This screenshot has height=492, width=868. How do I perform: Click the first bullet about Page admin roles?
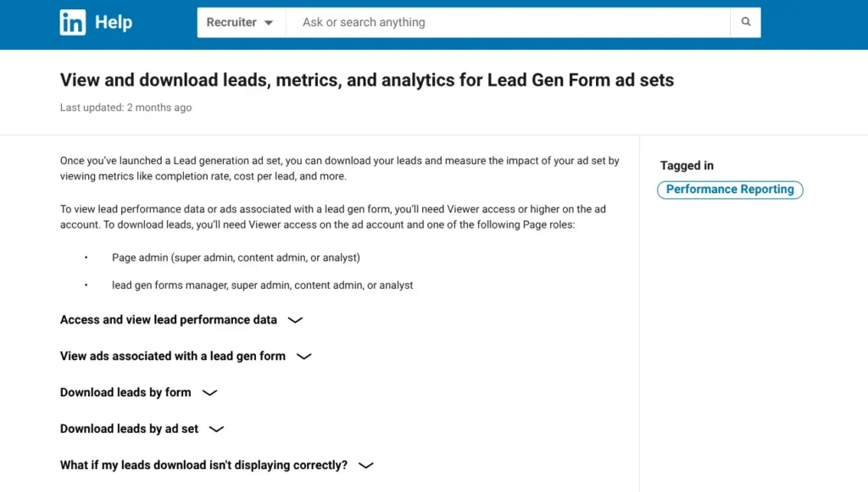(236, 257)
